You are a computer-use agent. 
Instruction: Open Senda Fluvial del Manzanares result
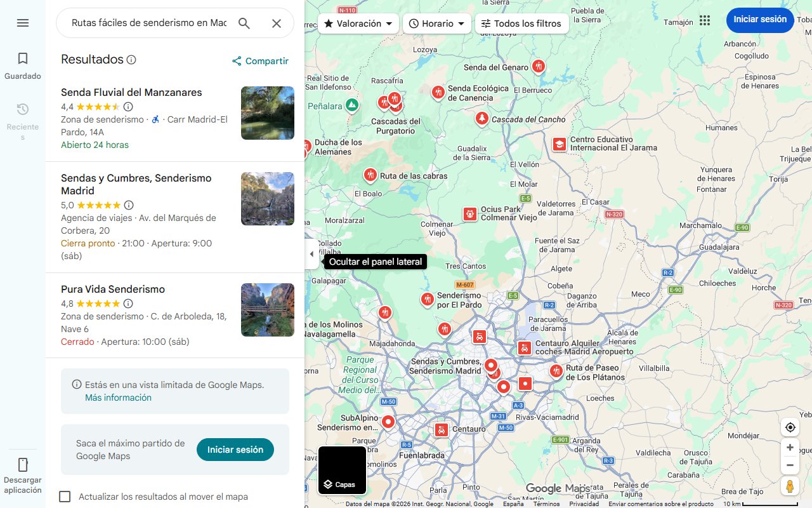click(x=131, y=92)
